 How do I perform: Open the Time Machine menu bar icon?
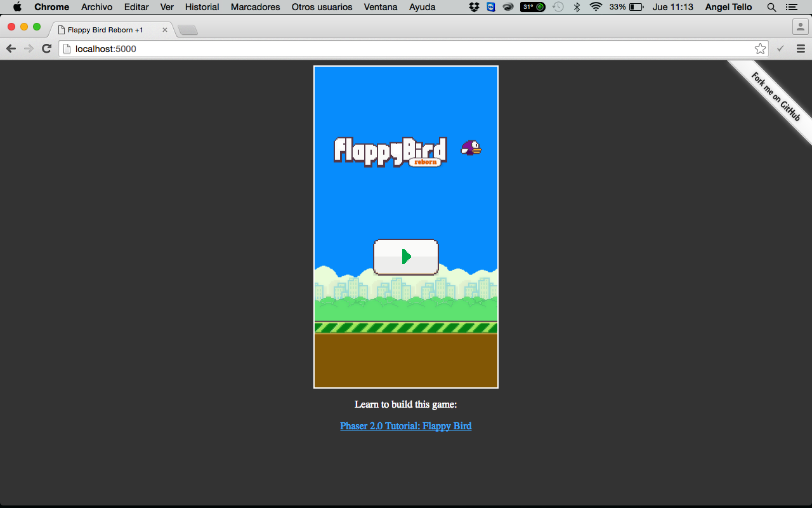coord(558,7)
